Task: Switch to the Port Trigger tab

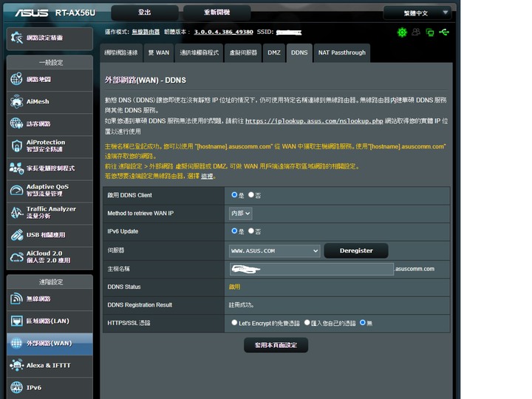Action: point(199,53)
